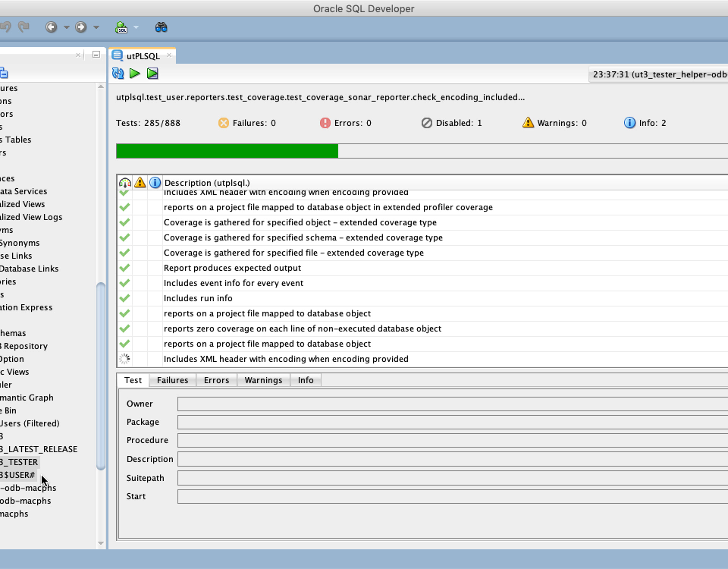Click the redo arrow in the main toolbar
The image size is (728, 569).
coord(24,27)
